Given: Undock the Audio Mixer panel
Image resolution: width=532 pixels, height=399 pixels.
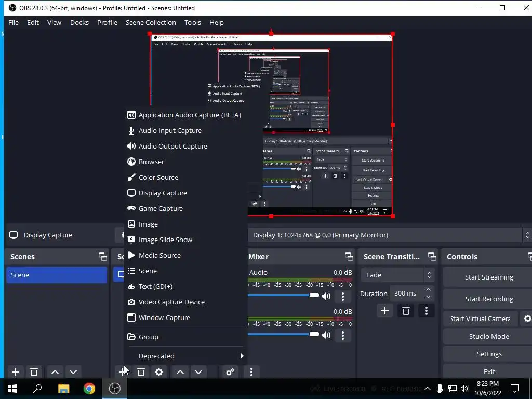Looking at the screenshot, I should coord(349,257).
